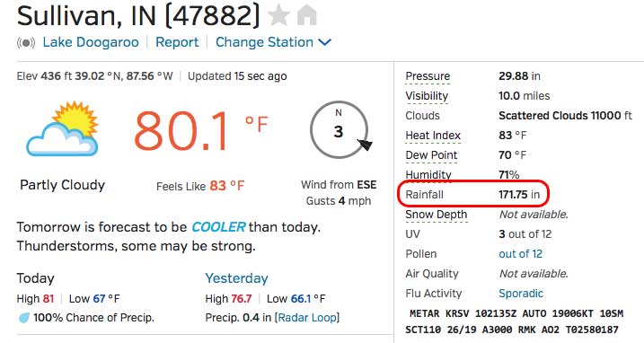Viewport: 644px width, 343px height.
Task: Click the Dew Point label
Action: pyautogui.click(x=431, y=154)
